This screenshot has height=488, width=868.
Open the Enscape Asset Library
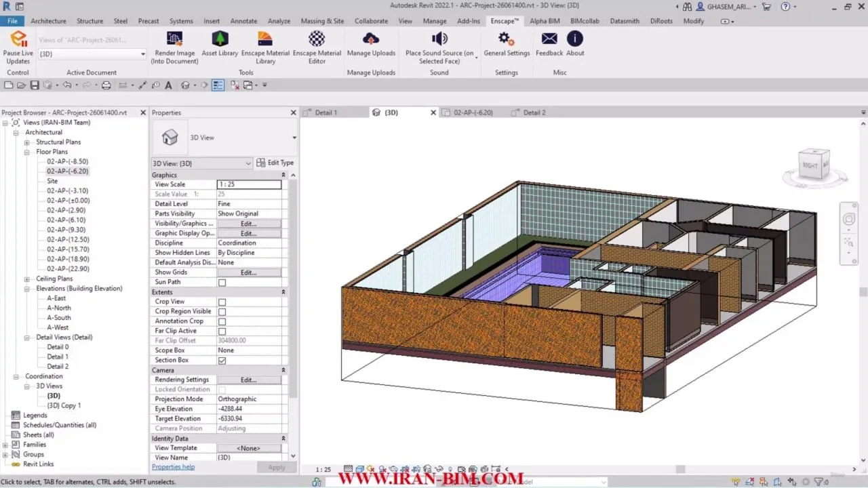click(x=220, y=44)
